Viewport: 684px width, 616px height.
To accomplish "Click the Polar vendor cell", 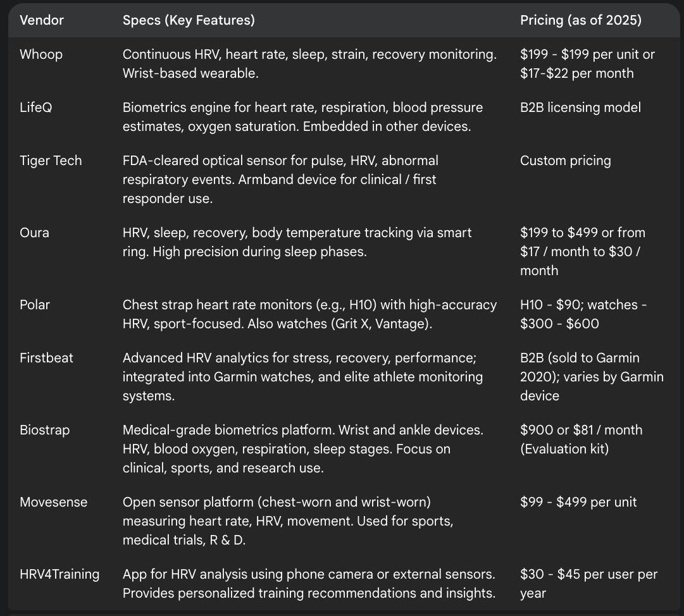I will tap(35, 305).
